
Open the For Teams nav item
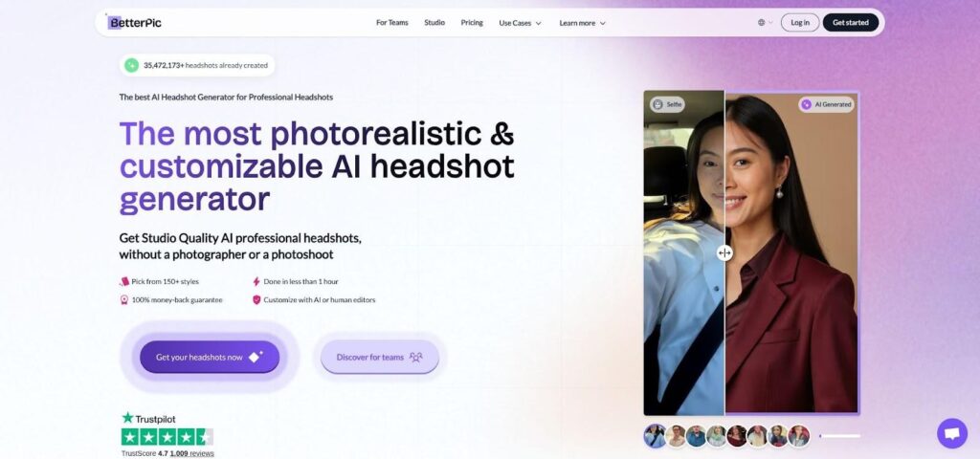tap(393, 23)
